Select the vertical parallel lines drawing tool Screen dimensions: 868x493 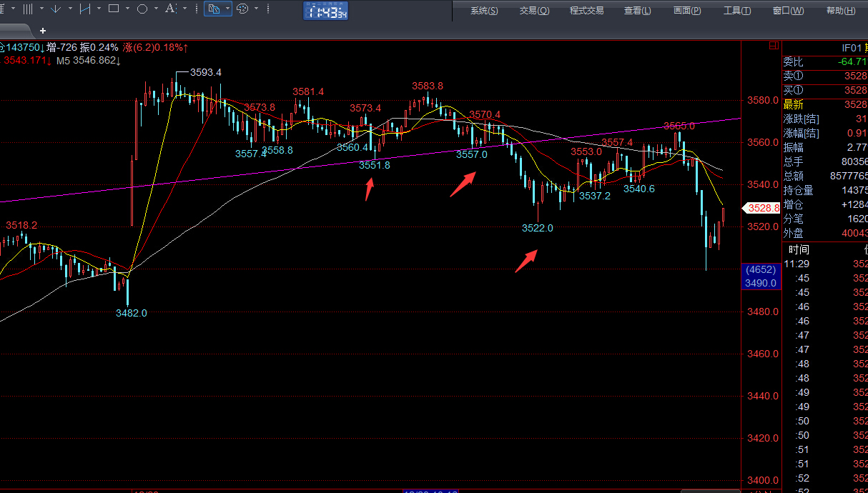click(x=27, y=9)
